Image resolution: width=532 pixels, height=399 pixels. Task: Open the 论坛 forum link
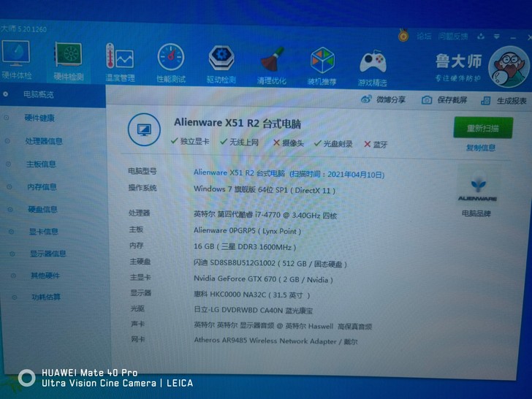point(424,36)
